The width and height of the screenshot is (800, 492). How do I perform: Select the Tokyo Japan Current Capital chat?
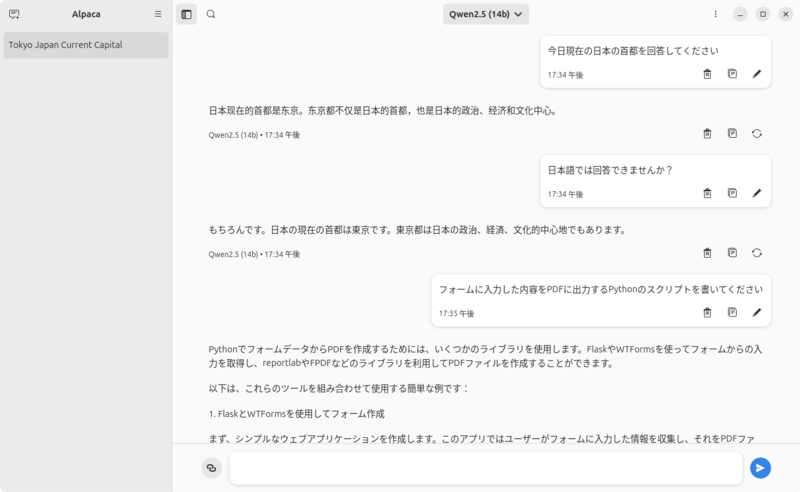click(x=86, y=45)
